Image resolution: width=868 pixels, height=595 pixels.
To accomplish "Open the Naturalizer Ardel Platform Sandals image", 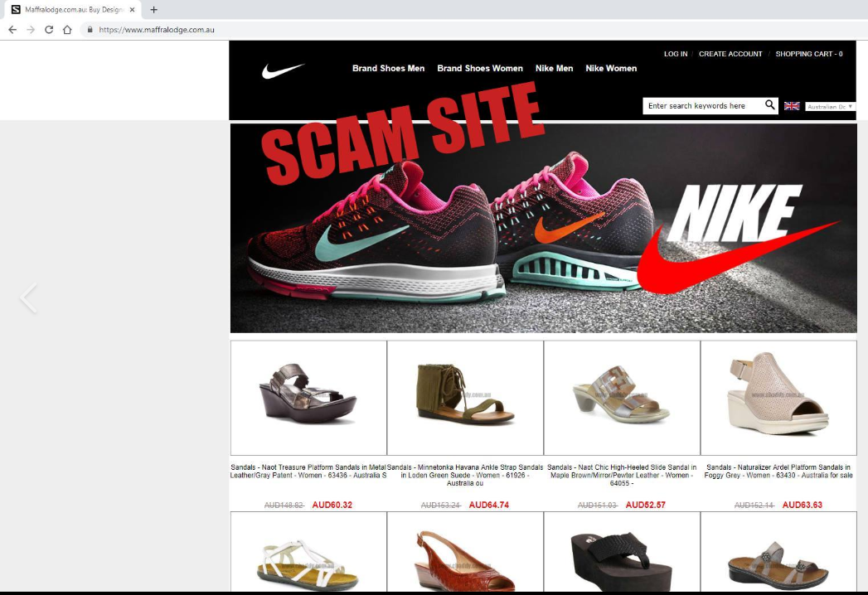I will click(778, 398).
